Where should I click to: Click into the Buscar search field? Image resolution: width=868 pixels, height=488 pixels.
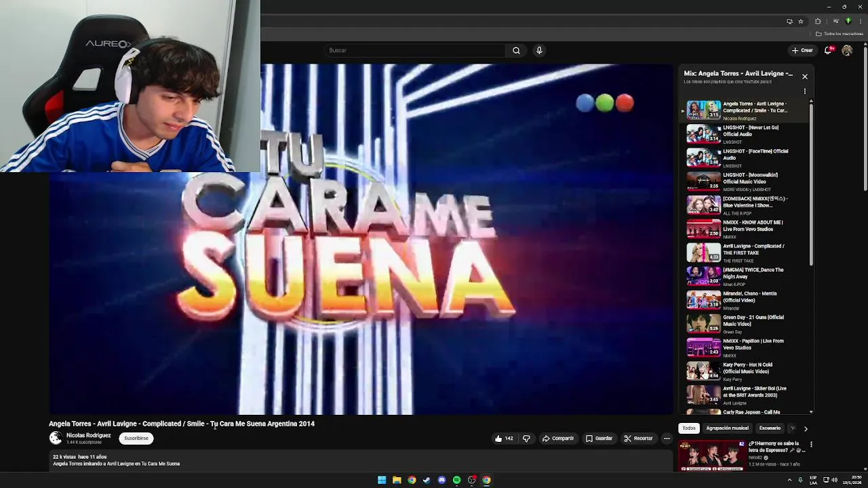click(415, 50)
